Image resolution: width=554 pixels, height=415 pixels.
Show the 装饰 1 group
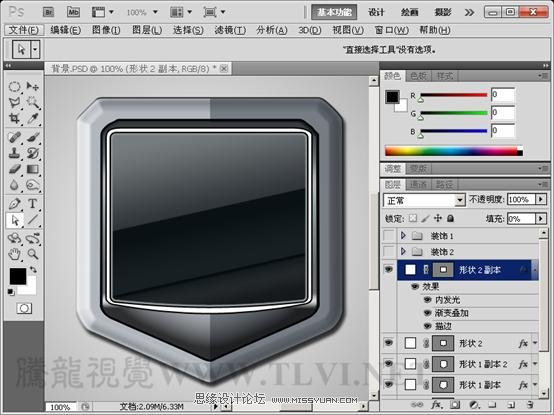click(x=389, y=236)
